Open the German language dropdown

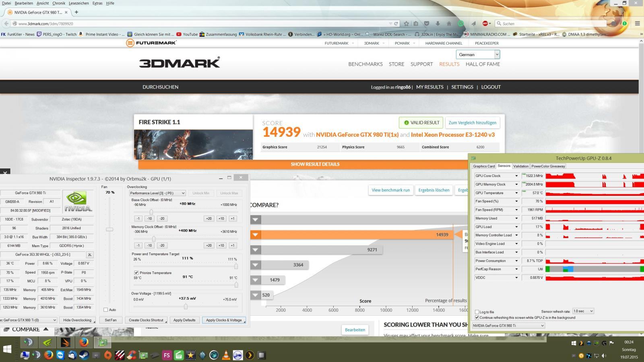point(478,55)
